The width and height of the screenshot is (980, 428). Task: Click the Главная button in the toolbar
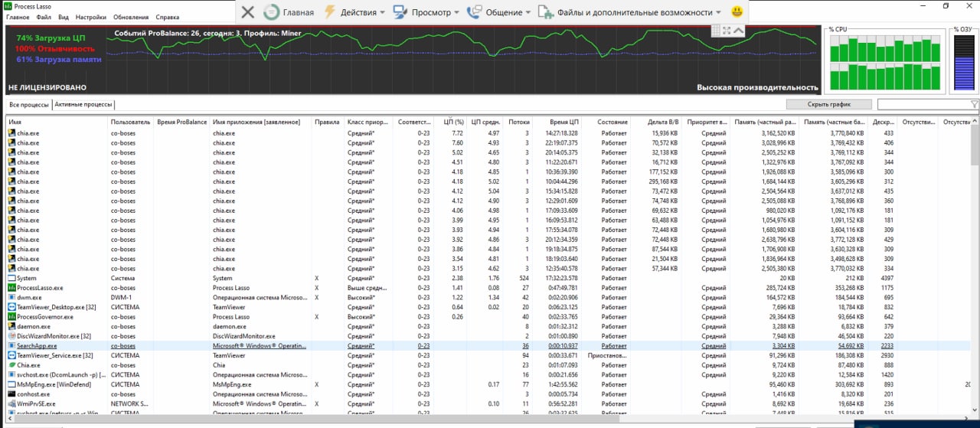pyautogui.click(x=289, y=11)
